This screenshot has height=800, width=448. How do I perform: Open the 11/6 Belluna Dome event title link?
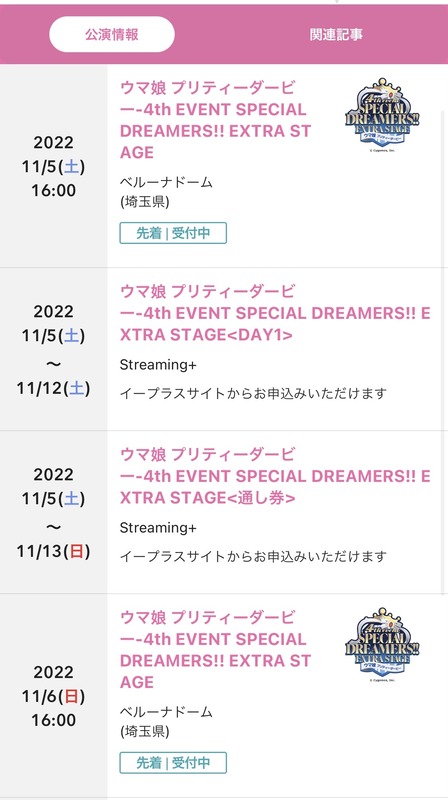click(x=215, y=649)
